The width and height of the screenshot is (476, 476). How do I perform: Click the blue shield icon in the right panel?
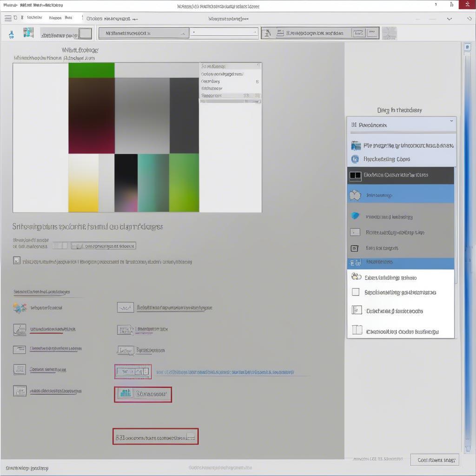pyautogui.click(x=355, y=216)
